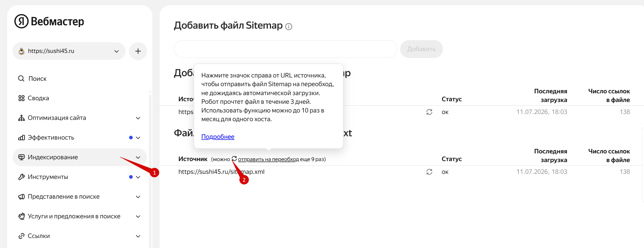
Task: Click the Yandex Webmaster logo icon
Action: (x=21, y=21)
